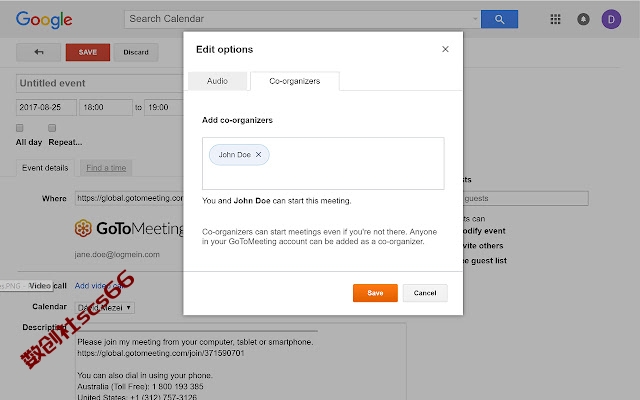Click the 'Add co-organizers' heading
640x400 pixels.
click(237, 120)
